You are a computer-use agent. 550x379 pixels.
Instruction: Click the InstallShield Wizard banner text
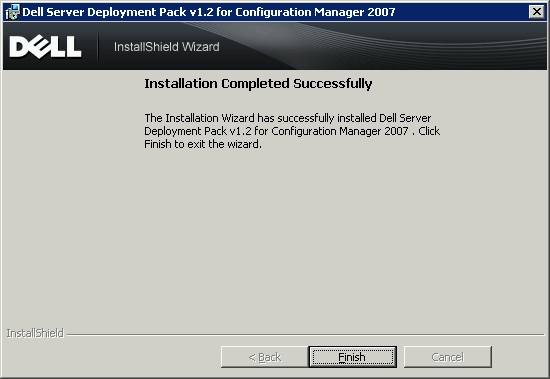(x=167, y=47)
